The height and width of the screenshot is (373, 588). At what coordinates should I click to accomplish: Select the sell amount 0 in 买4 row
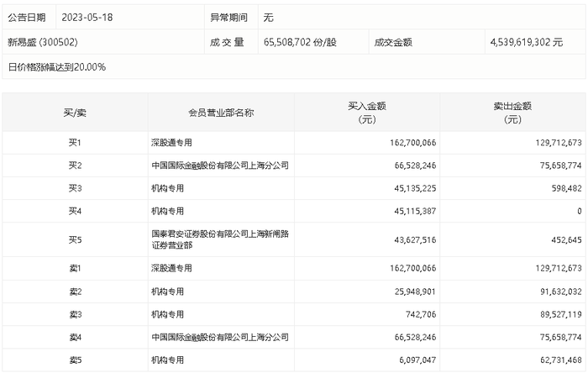click(580, 211)
